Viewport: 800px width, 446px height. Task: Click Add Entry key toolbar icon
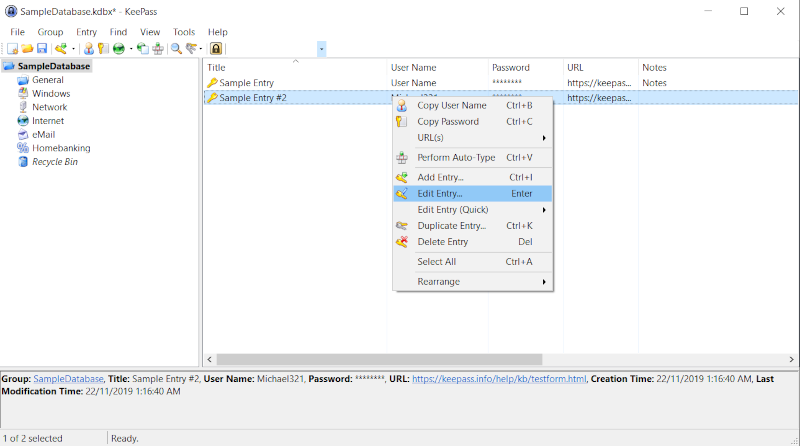61,49
